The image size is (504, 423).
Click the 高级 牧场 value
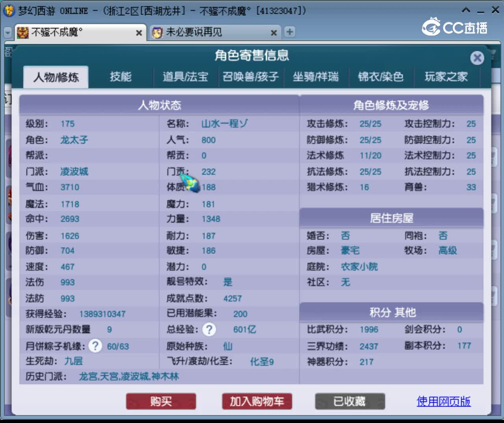(x=448, y=250)
